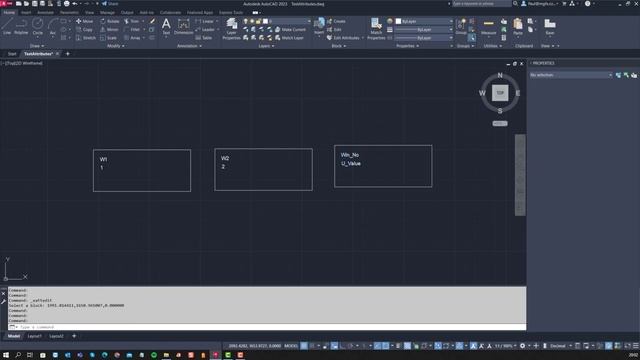640x360 pixels.
Task: Select the Circle tool
Action: click(x=38, y=27)
